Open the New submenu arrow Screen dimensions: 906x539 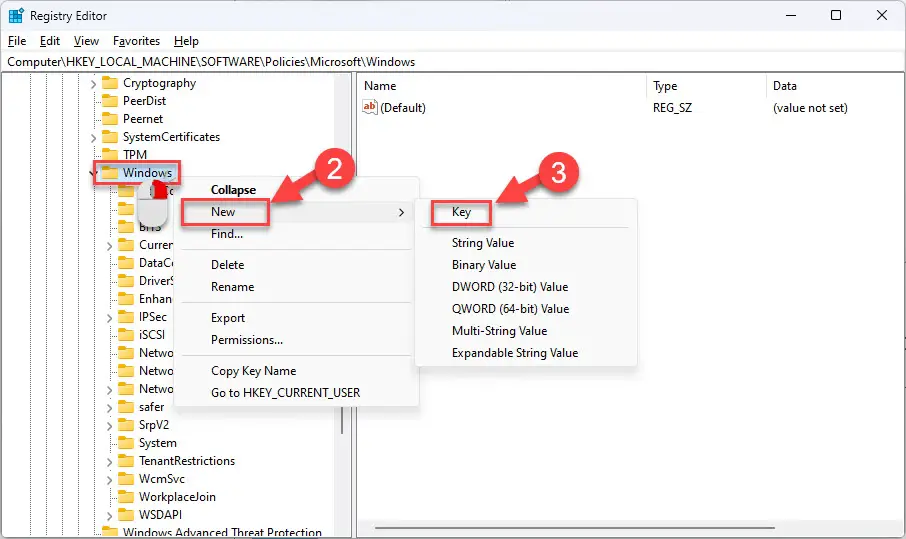[401, 212]
